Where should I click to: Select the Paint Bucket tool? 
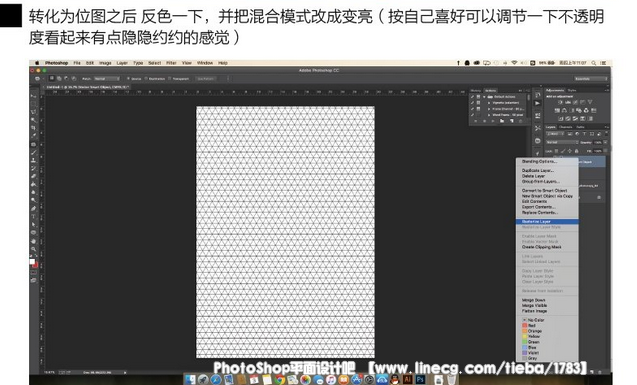click(33, 184)
